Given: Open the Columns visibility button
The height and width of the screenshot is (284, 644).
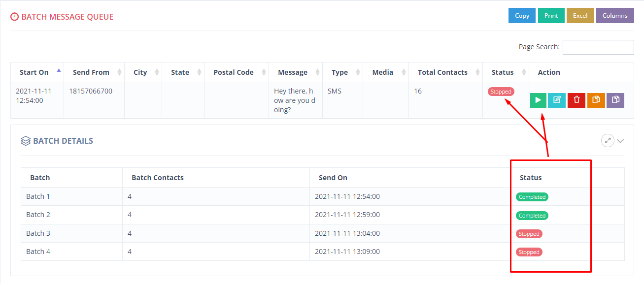Looking at the screenshot, I should 615,16.
